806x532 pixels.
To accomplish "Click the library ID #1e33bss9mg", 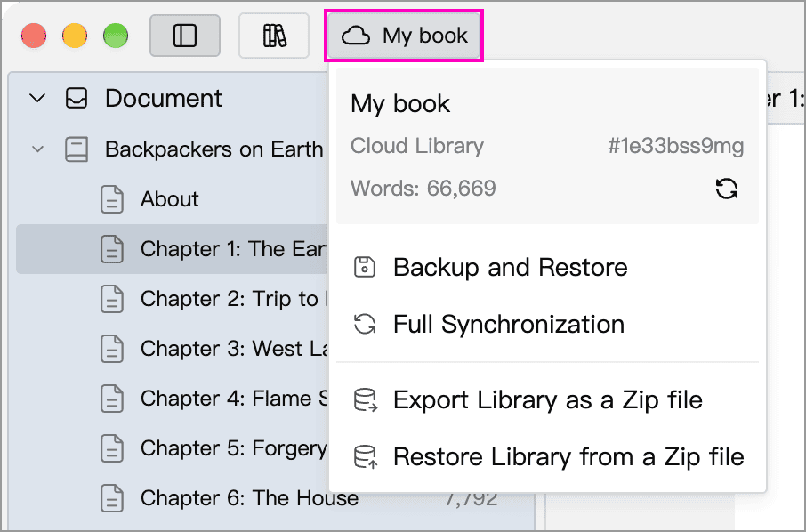I will (675, 147).
